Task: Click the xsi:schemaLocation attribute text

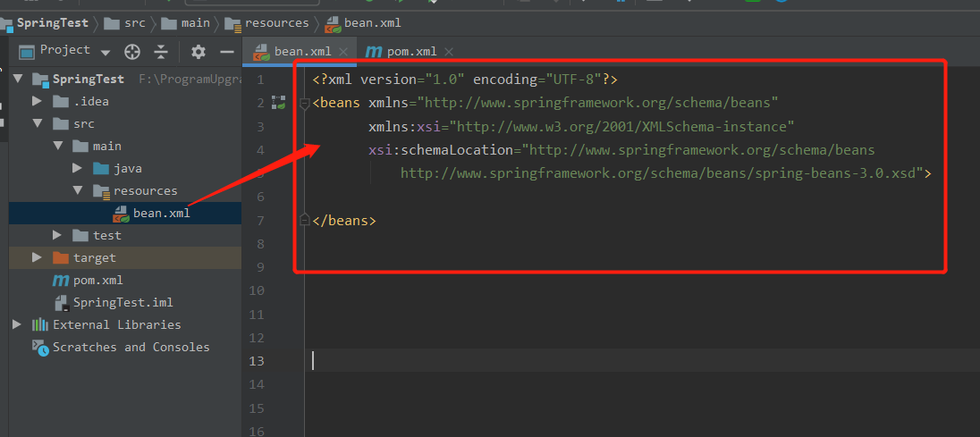Action: coord(441,150)
